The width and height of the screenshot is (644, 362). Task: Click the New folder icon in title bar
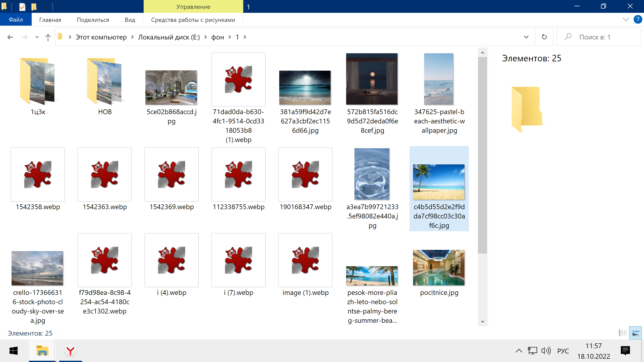point(34,7)
